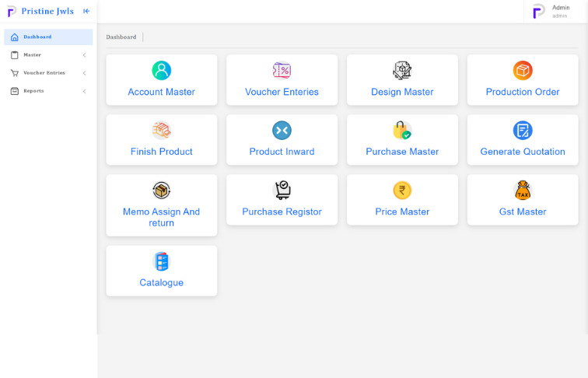Click the Catalogue icon

tap(161, 261)
